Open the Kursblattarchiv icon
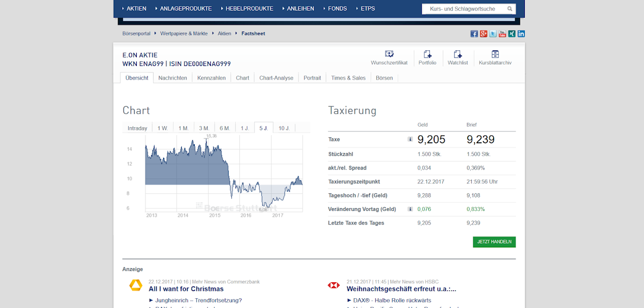 click(x=495, y=54)
